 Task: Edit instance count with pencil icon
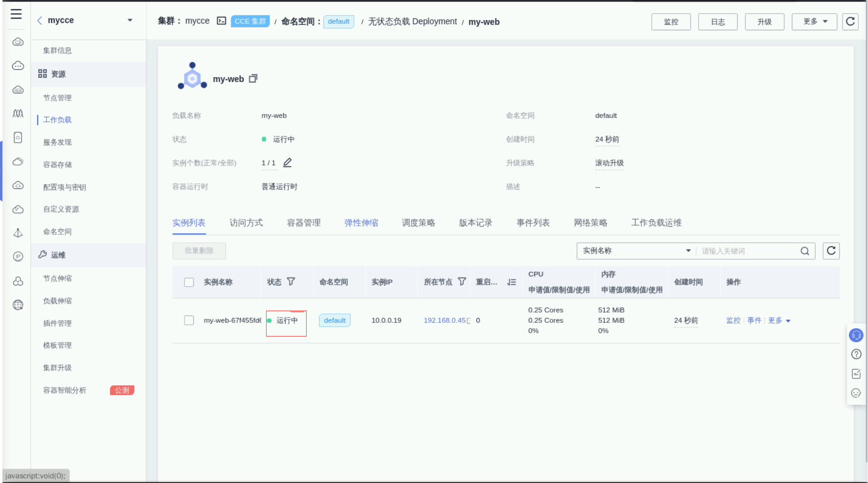(x=288, y=163)
